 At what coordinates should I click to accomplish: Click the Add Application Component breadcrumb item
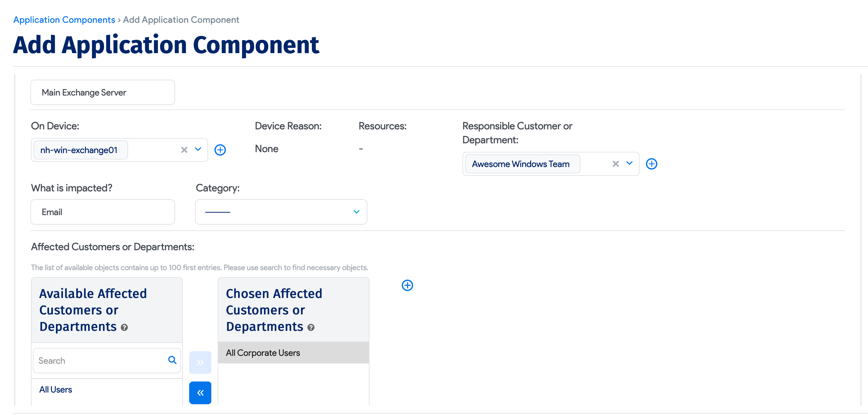(181, 20)
